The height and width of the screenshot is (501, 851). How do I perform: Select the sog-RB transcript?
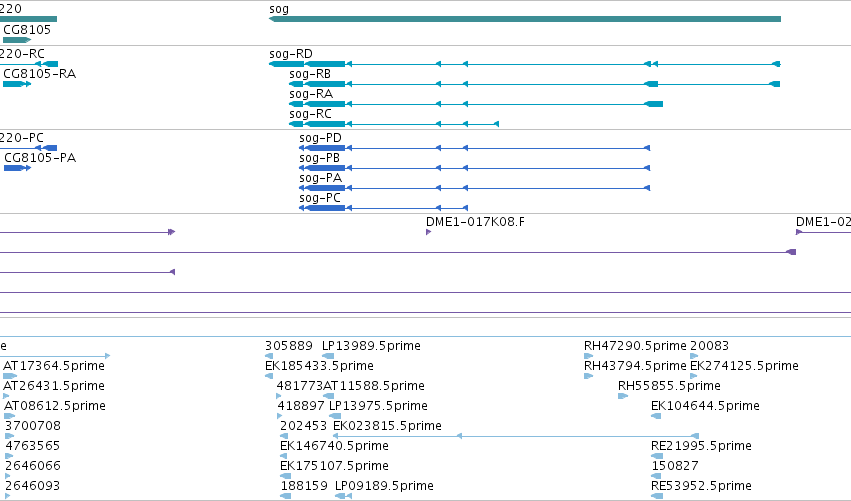pos(535,84)
